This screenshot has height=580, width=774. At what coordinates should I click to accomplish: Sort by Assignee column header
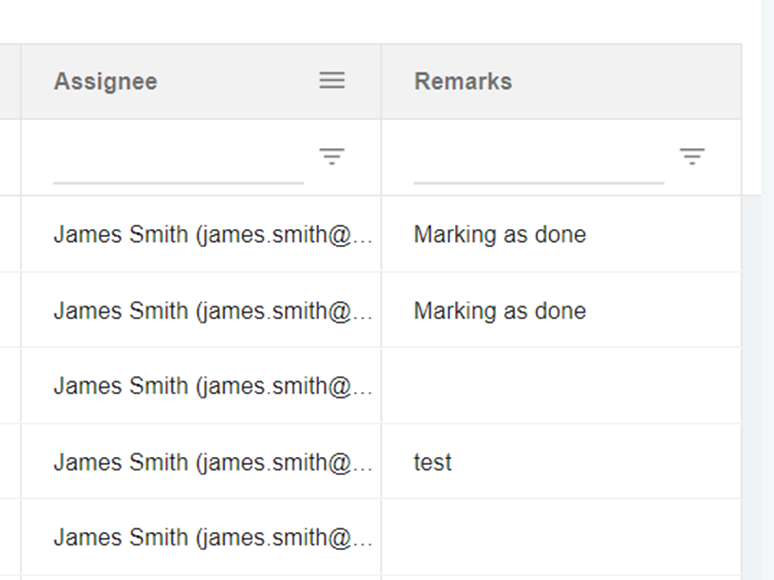tap(106, 81)
